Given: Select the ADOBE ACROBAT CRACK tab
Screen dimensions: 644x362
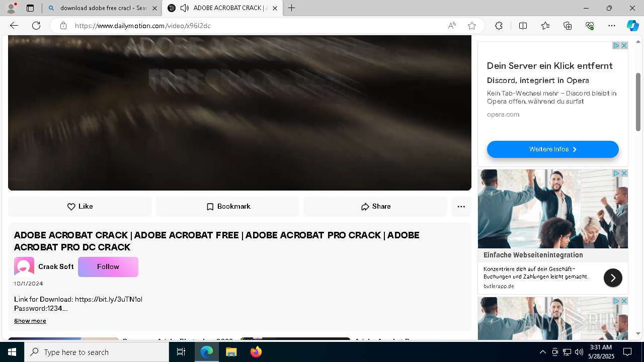Looking at the screenshot, I should [x=222, y=8].
